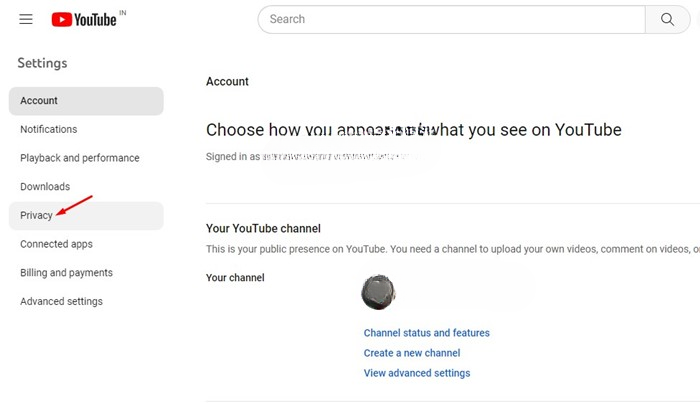Open the hamburger guide menu
700x403 pixels.
[26, 19]
